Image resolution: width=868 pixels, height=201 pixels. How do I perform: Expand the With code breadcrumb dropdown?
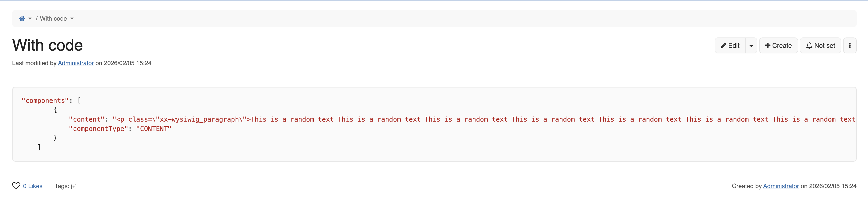coord(72,19)
